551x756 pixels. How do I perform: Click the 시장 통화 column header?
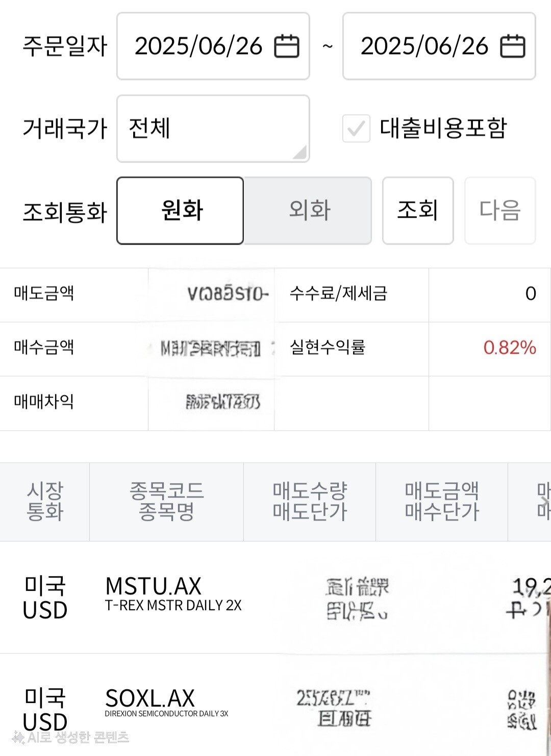(45, 502)
